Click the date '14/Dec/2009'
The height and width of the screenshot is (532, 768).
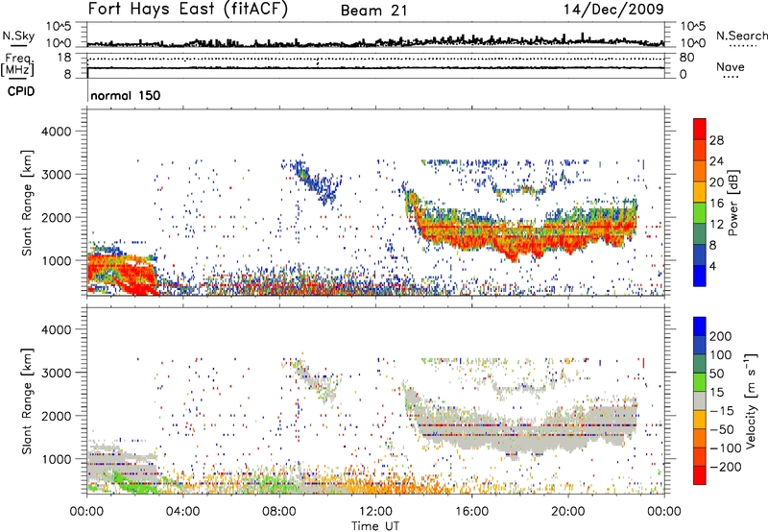[613, 9]
